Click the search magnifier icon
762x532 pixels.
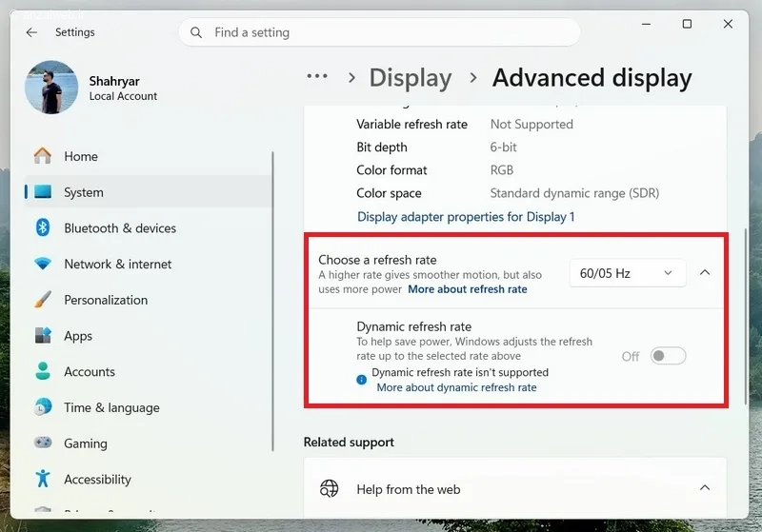[x=196, y=32]
